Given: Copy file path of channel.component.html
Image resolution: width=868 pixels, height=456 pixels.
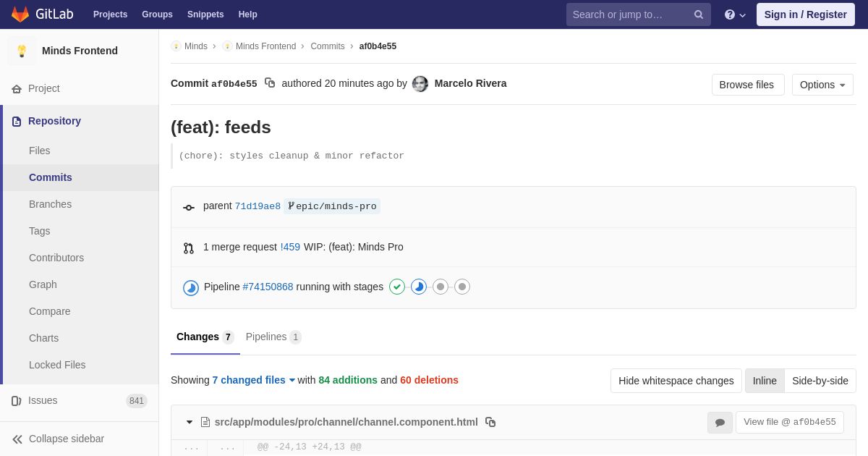Looking at the screenshot, I should (x=490, y=422).
